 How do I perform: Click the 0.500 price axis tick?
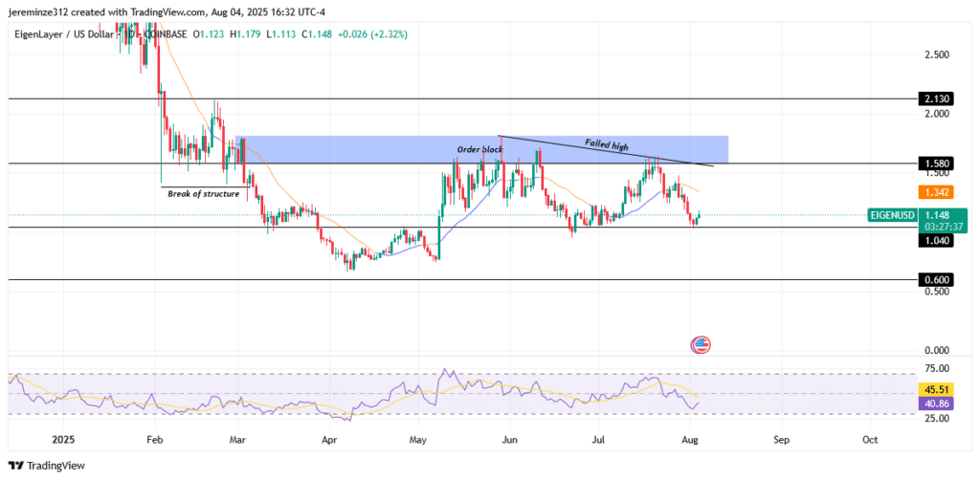click(938, 291)
